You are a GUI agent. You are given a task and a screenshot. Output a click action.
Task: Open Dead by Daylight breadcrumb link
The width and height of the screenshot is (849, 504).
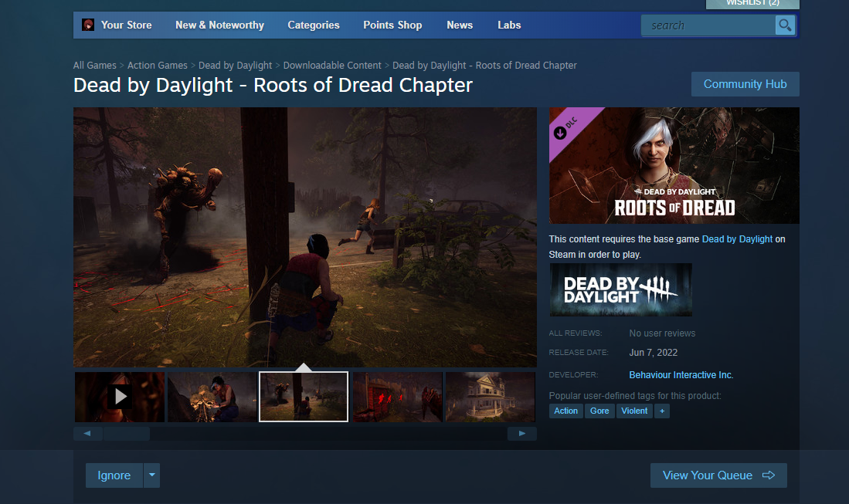tap(235, 66)
